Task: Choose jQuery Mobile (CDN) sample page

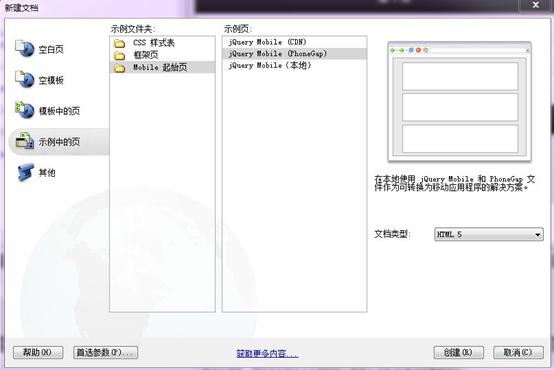Action: click(x=294, y=42)
